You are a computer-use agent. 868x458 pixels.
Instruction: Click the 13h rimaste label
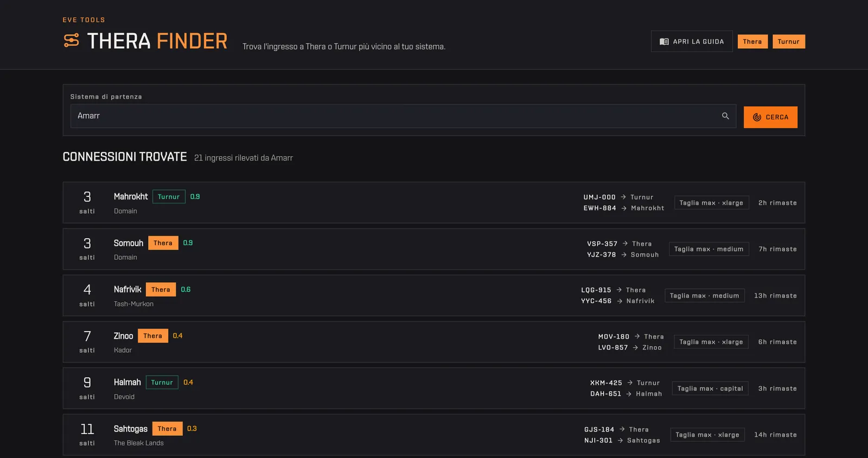point(775,296)
